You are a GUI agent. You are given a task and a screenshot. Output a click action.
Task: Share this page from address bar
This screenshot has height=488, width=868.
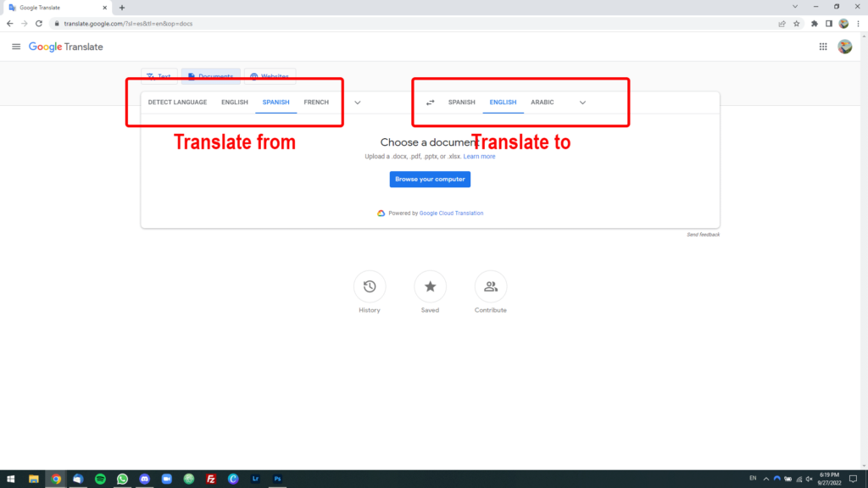click(x=782, y=24)
